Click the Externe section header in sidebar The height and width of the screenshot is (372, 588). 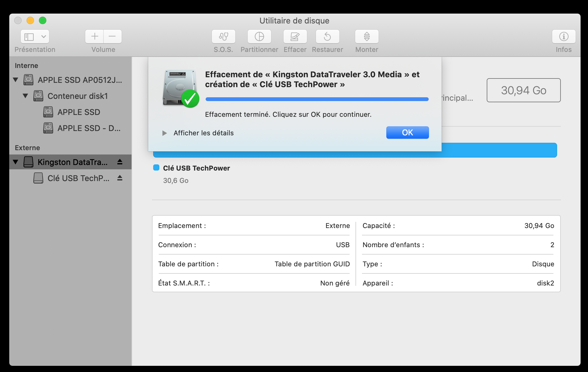[x=27, y=148]
